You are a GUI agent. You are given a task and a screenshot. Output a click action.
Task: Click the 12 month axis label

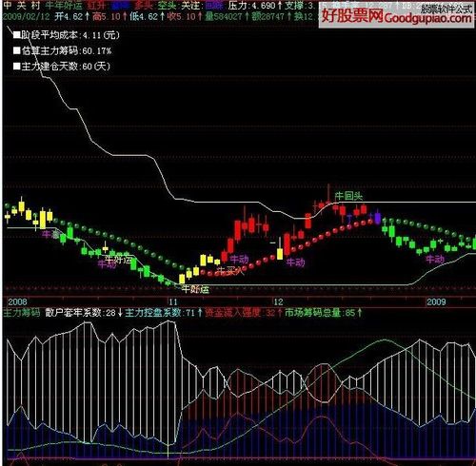(x=278, y=301)
